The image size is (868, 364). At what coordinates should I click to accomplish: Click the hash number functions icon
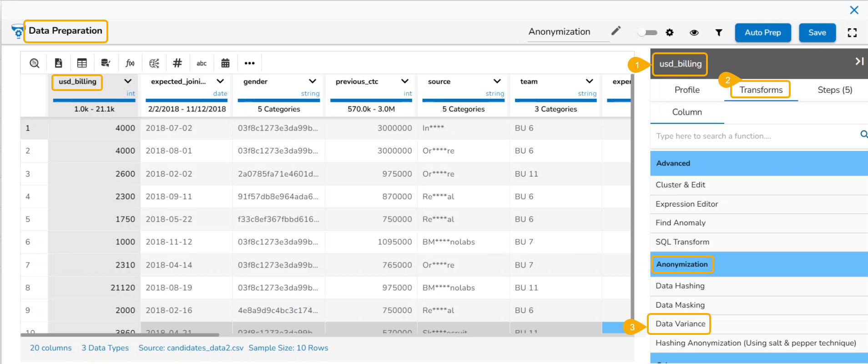coord(177,63)
